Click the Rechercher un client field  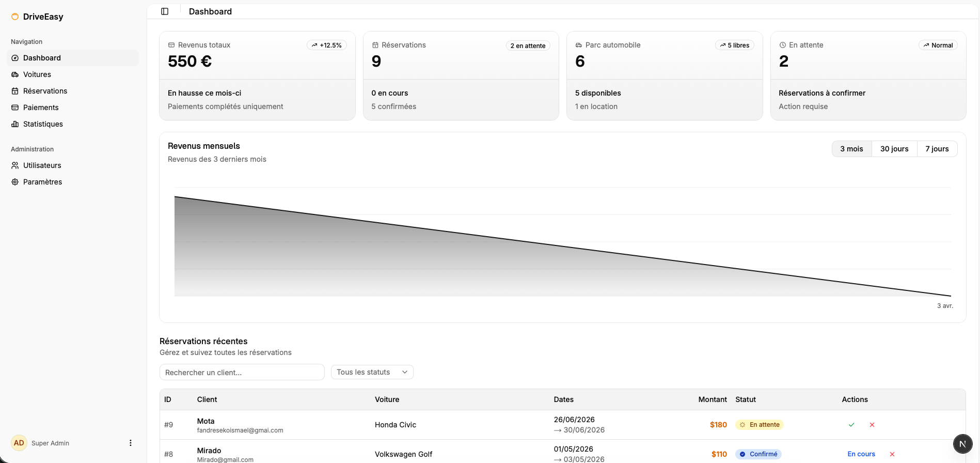coord(242,372)
